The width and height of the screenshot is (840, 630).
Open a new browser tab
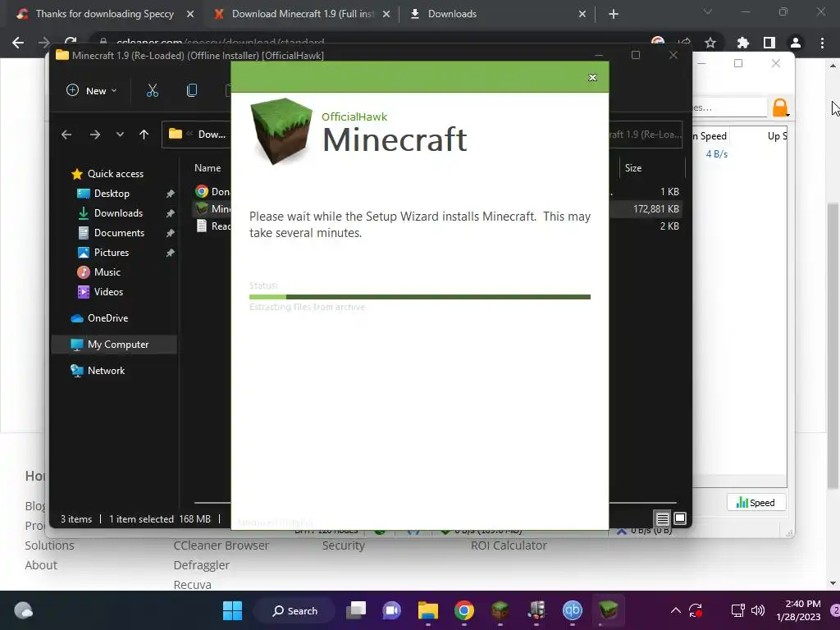614,15
